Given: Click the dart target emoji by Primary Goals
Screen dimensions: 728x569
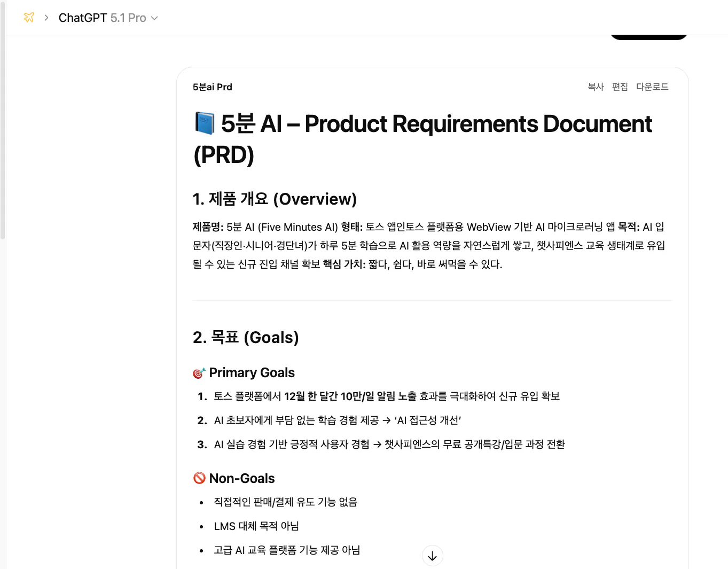Looking at the screenshot, I should (199, 373).
